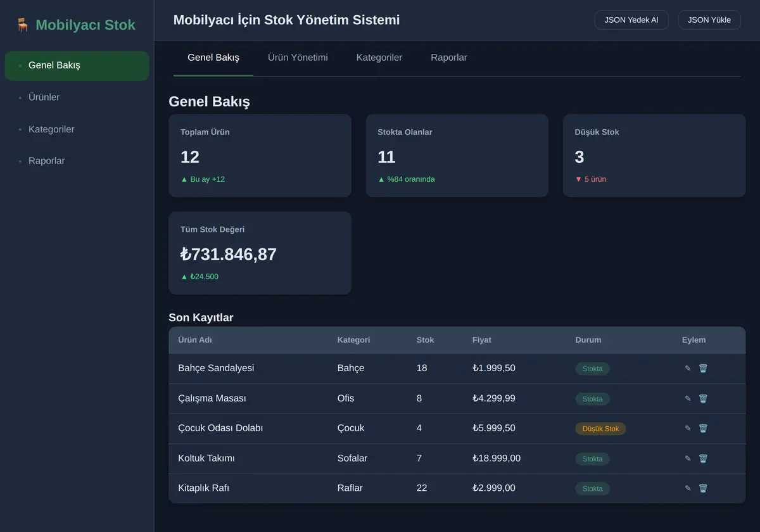Edit the Bahçe Sandalyesi row pencil icon
Screen dimensions: 760x532
[688, 369]
